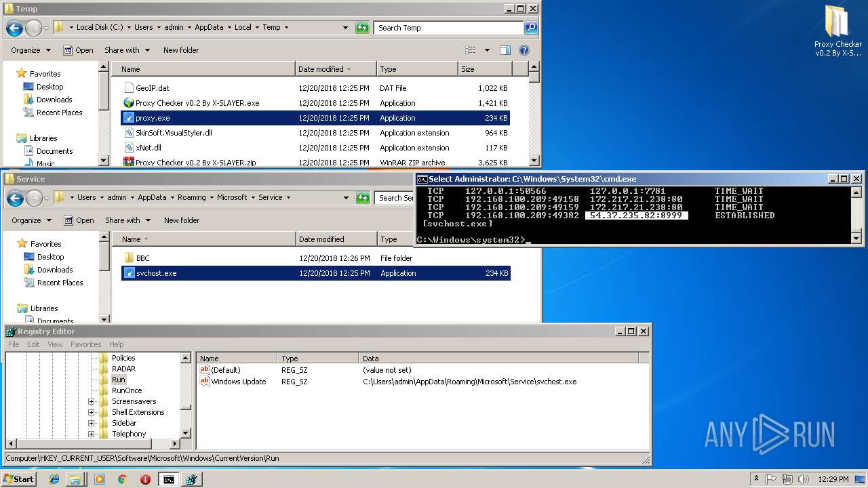Select the Run key in the registry tree
Screen dimensions: 868x488
(x=119, y=380)
